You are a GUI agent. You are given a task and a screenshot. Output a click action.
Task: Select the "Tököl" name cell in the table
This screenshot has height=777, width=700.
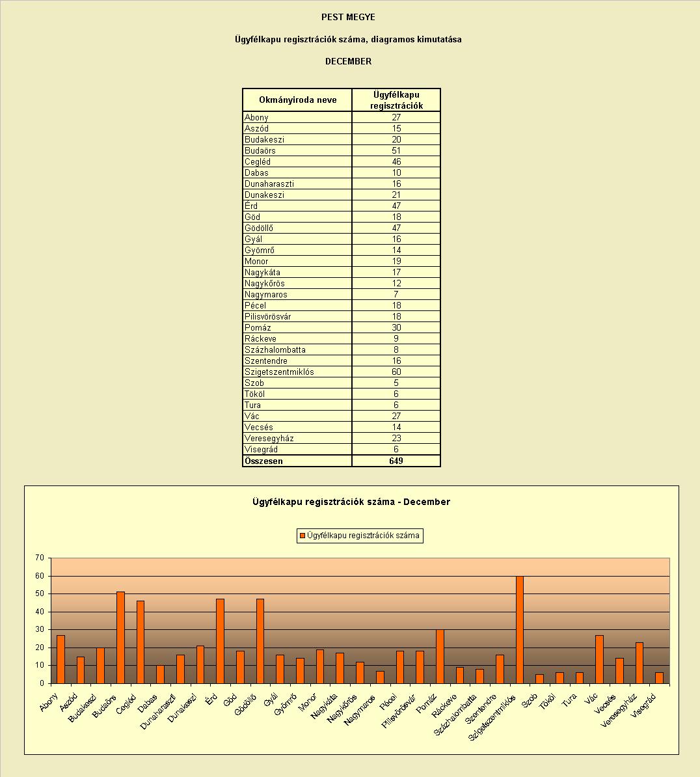[297, 394]
